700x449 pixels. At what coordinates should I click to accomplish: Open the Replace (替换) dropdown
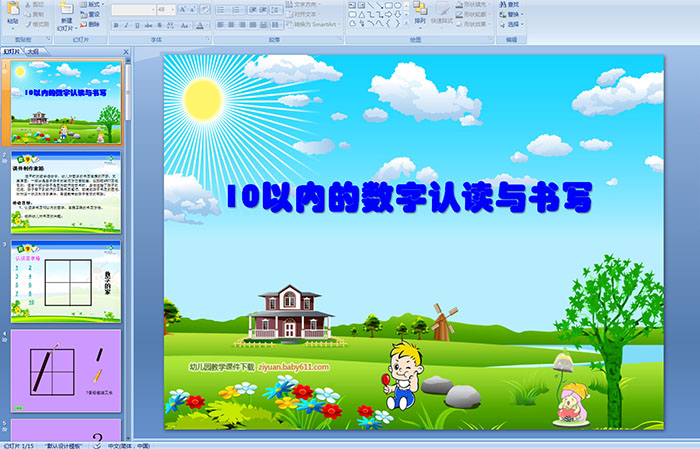512,14
